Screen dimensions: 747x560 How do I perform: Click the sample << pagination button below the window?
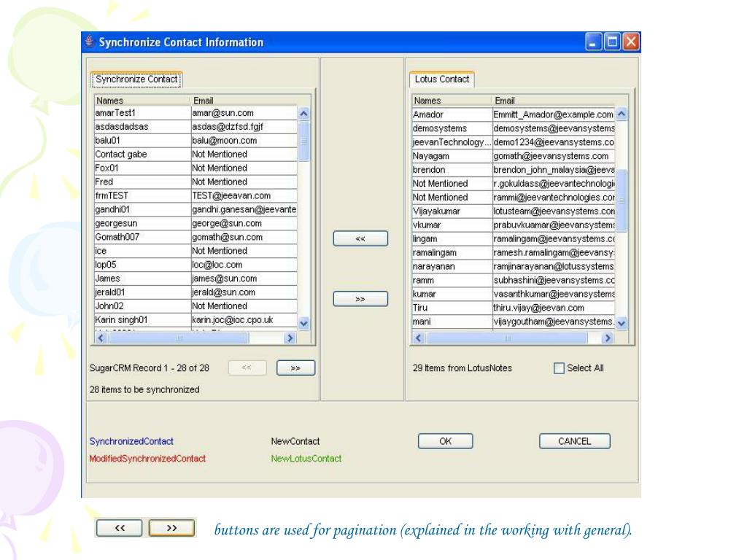point(120,528)
